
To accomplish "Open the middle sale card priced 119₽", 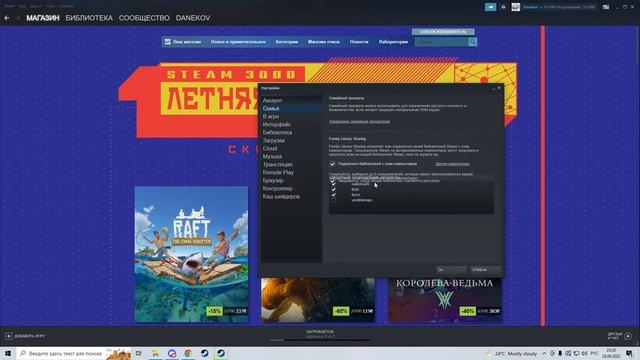I will click(x=318, y=300).
